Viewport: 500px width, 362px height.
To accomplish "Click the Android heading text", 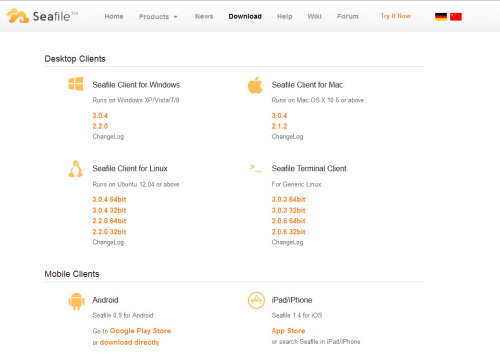I will tap(105, 300).
